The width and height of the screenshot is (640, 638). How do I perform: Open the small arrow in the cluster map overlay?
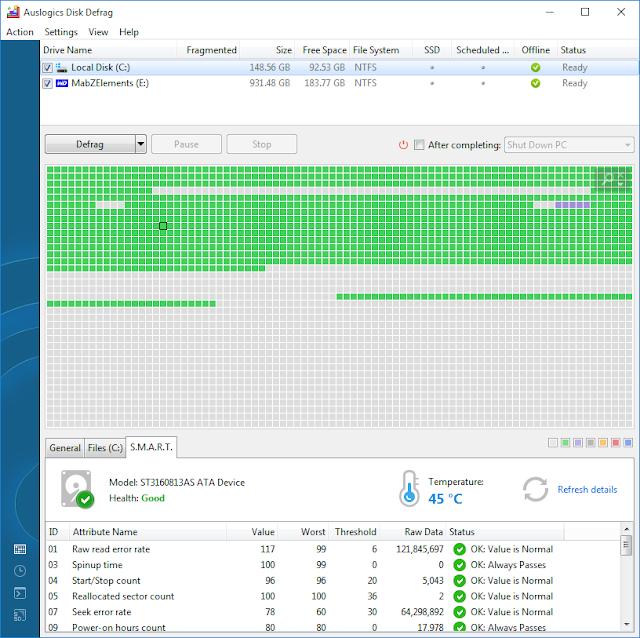click(621, 184)
